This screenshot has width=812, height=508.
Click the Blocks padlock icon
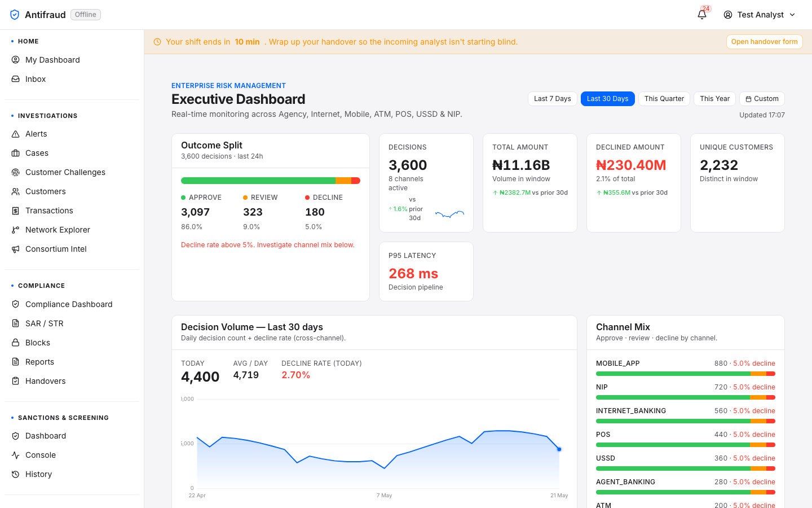coord(16,343)
